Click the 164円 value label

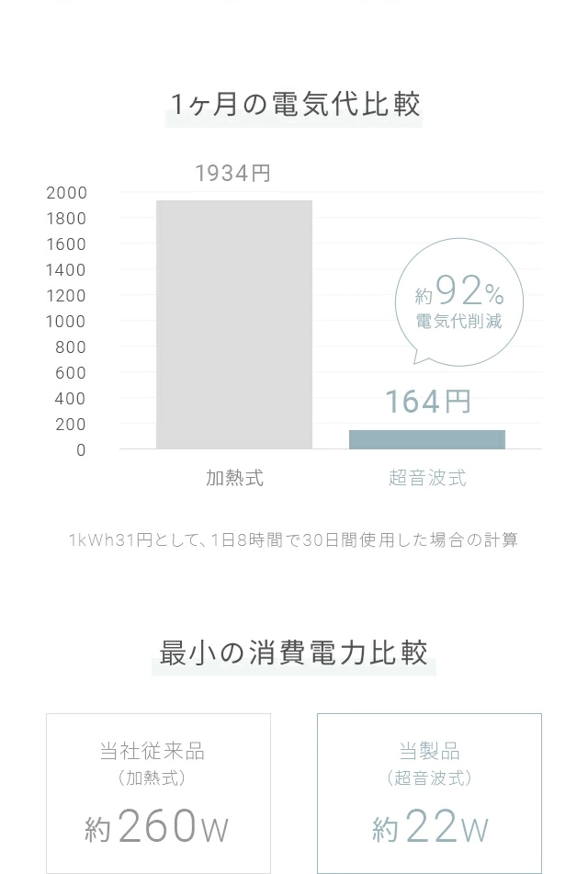point(428,402)
